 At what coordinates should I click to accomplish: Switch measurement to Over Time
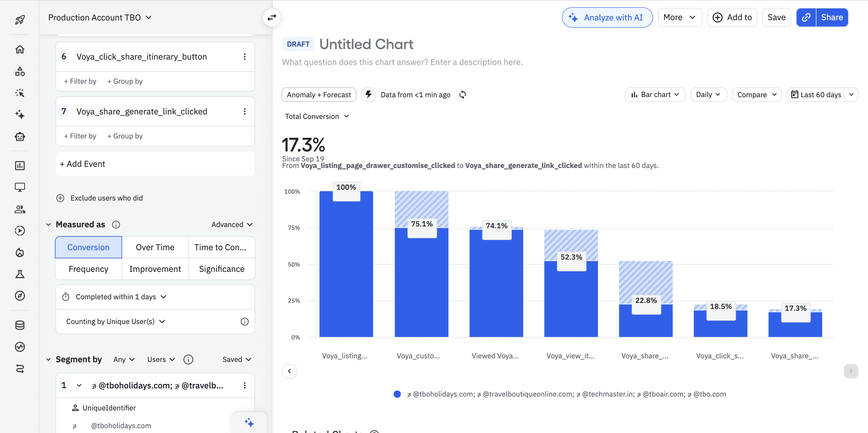155,247
